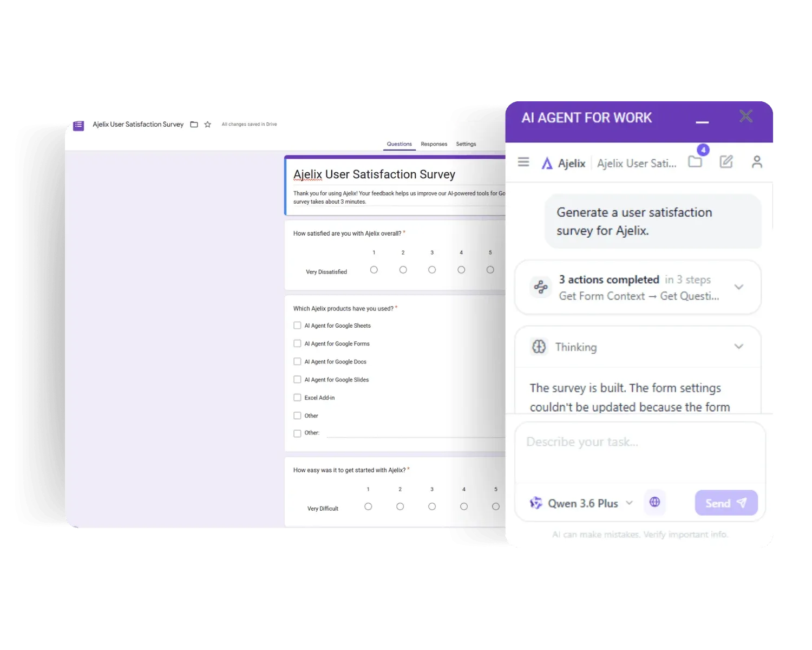This screenshot has height=650, width=812.
Task: Open the folder with 4 notifications badge
Action: 695,161
